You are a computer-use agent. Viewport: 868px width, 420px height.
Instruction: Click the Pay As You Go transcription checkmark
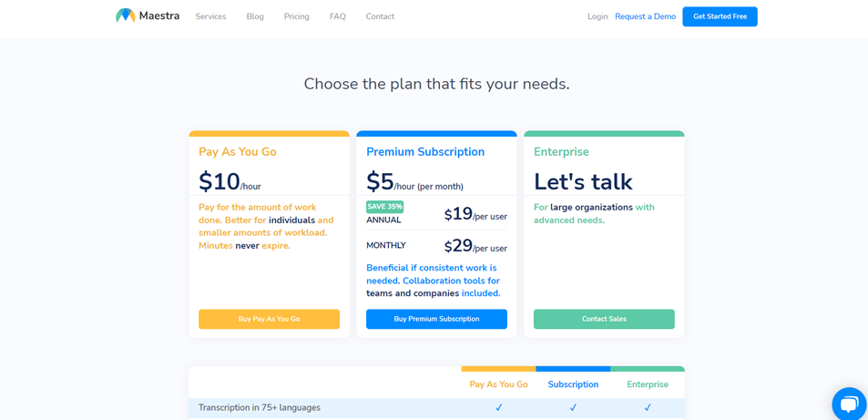click(x=498, y=407)
